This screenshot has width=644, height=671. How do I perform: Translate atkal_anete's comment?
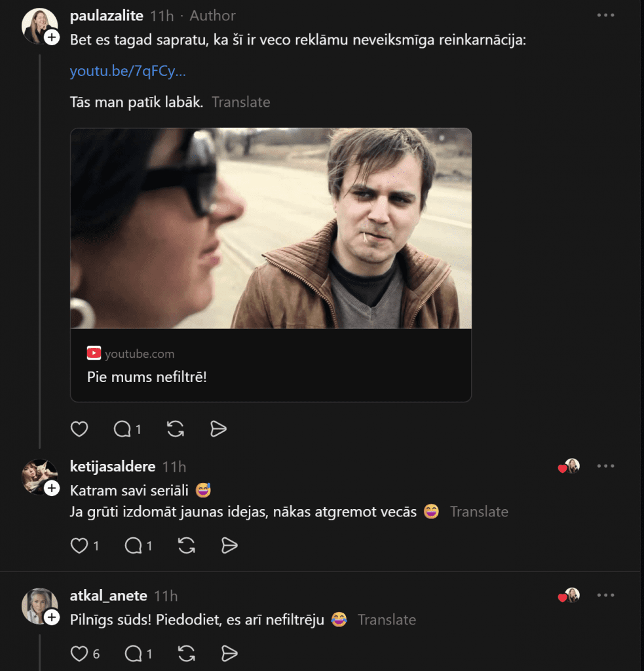coord(387,620)
